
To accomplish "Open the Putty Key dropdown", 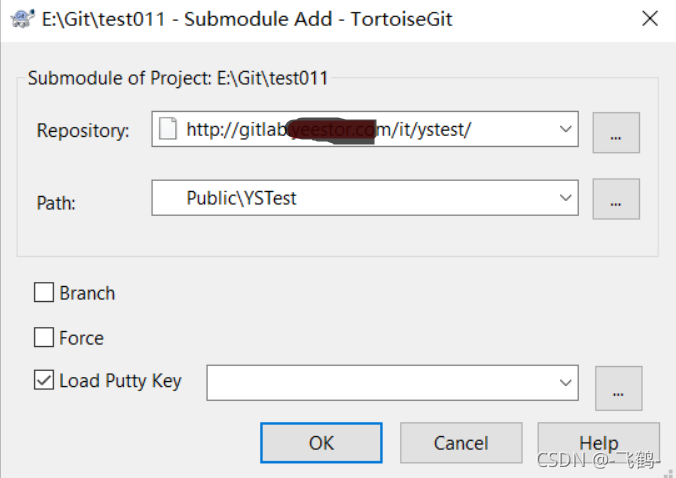I will pos(565,382).
